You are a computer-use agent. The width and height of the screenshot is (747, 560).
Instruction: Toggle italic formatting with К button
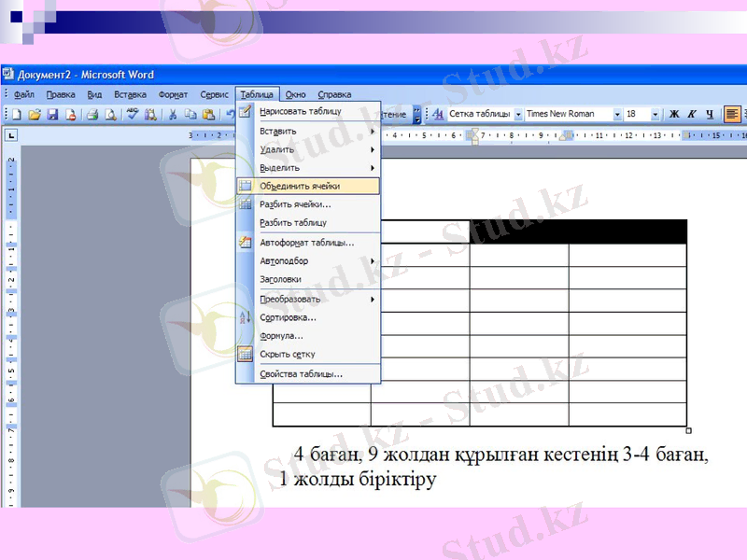[692, 114]
